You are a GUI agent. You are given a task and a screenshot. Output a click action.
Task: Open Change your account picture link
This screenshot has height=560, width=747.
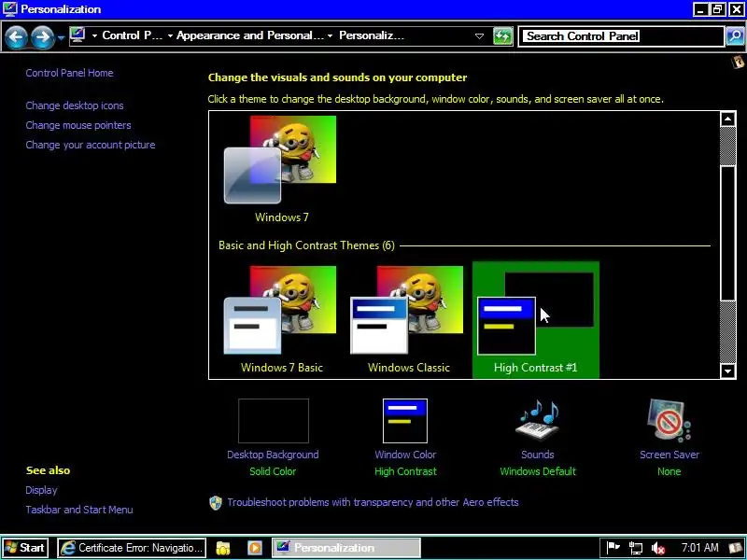91,145
